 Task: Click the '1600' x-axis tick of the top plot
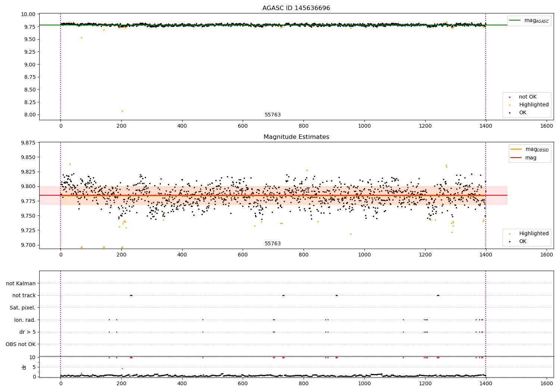[x=547, y=126]
